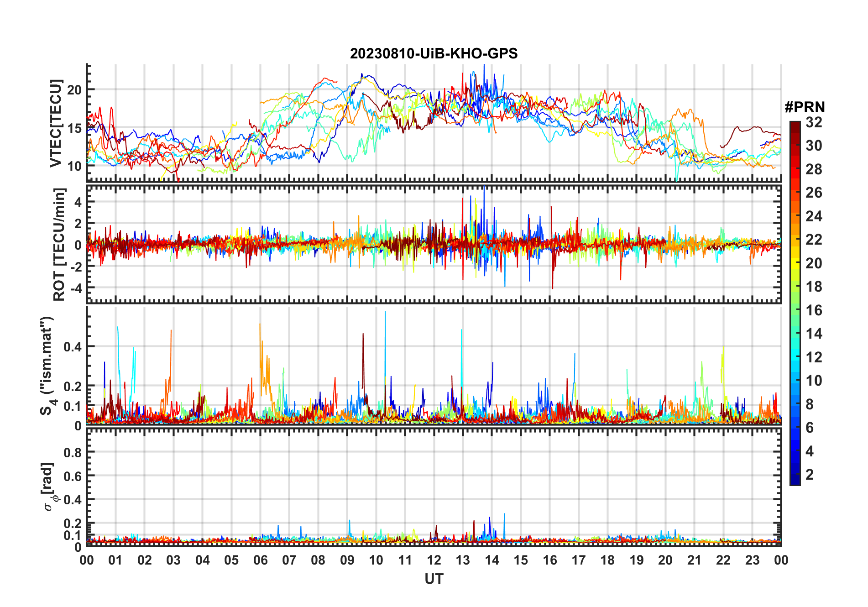Select the 21 hour label on UT axis
The width and height of the screenshot is (868, 607).
694,560
